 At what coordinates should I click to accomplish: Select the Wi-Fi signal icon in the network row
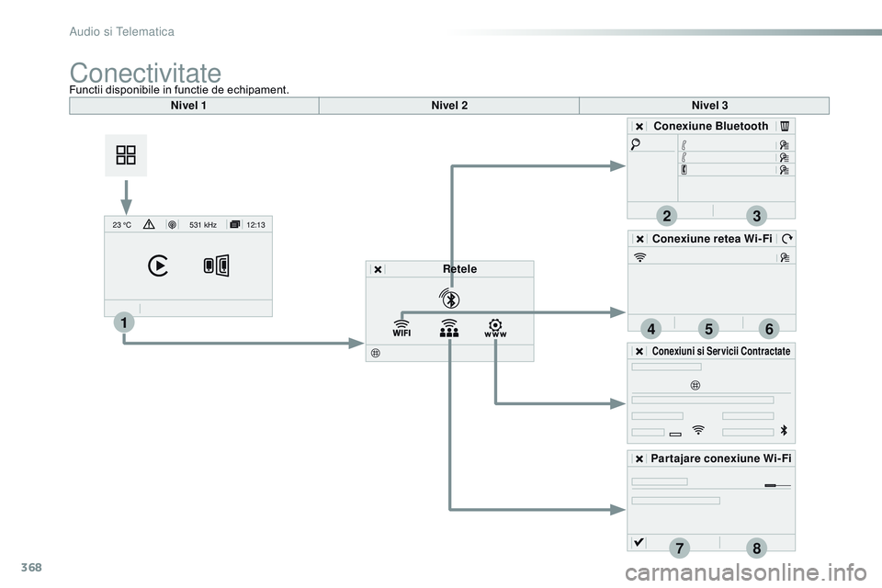pos(640,257)
